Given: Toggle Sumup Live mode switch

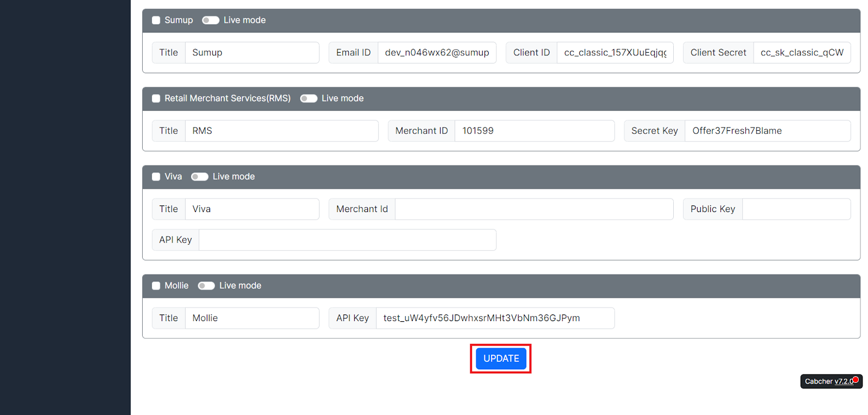Looking at the screenshot, I should [x=210, y=20].
